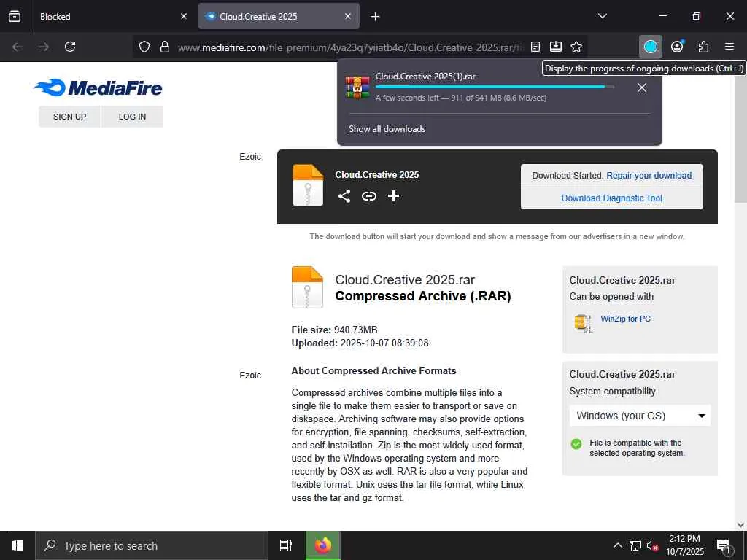Open the Windows Start menu
This screenshot has width=747, height=560.
pyautogui.click(x=18, y=545)
